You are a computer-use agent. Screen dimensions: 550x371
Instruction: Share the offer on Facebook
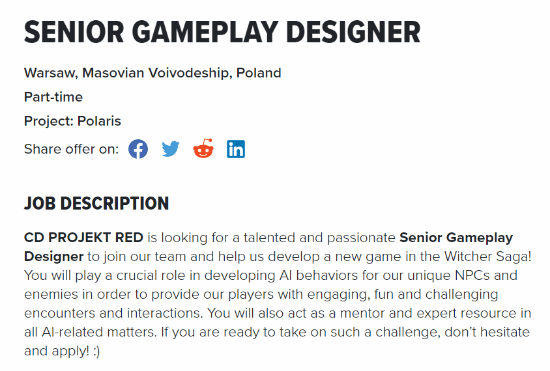[138, 149]
